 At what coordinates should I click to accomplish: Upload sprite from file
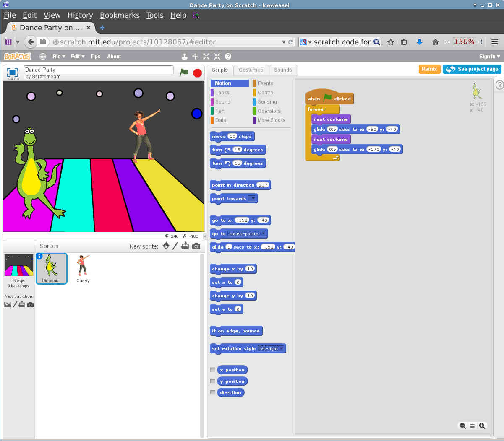pos(185,246)
